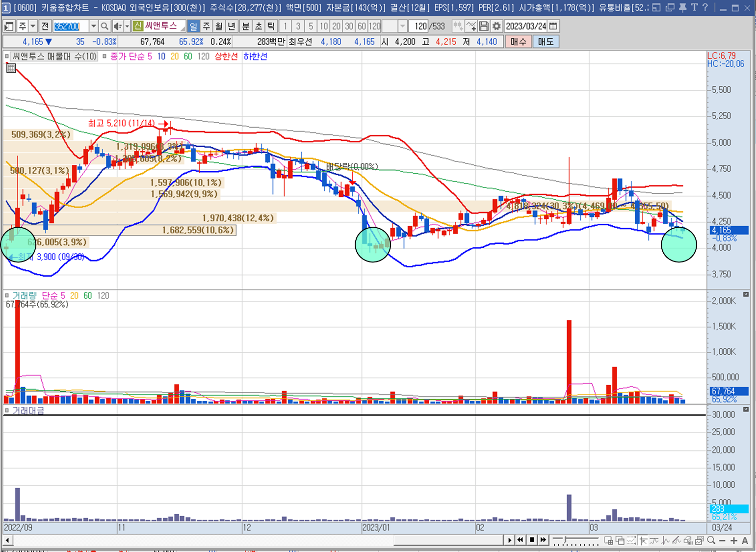
Task: Click the 거래대금 indicator label
Action: [28, 411]
